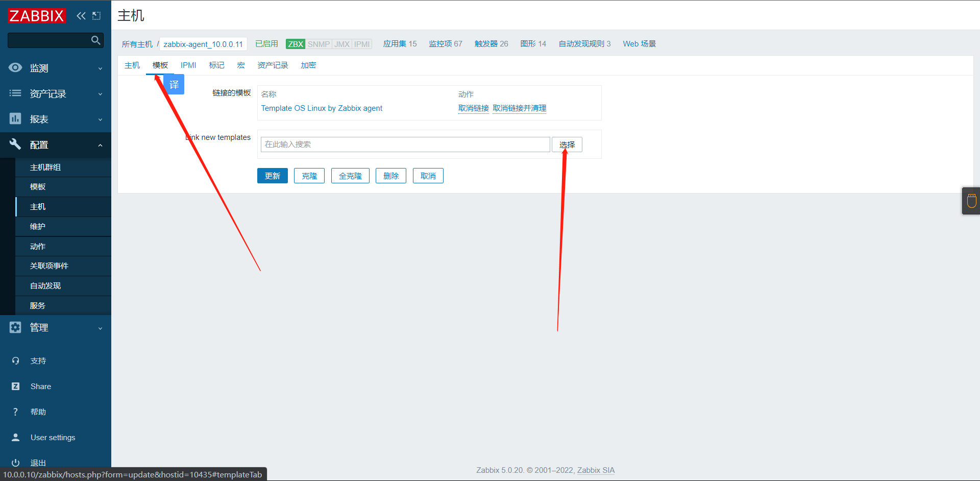Click the 更新 button

pos(273,176)
